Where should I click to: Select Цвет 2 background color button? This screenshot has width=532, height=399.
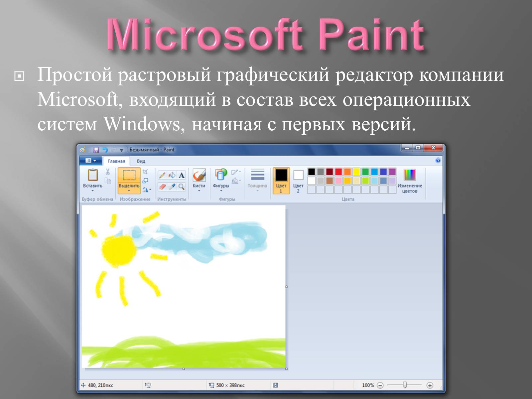click(x=298, y=181)
